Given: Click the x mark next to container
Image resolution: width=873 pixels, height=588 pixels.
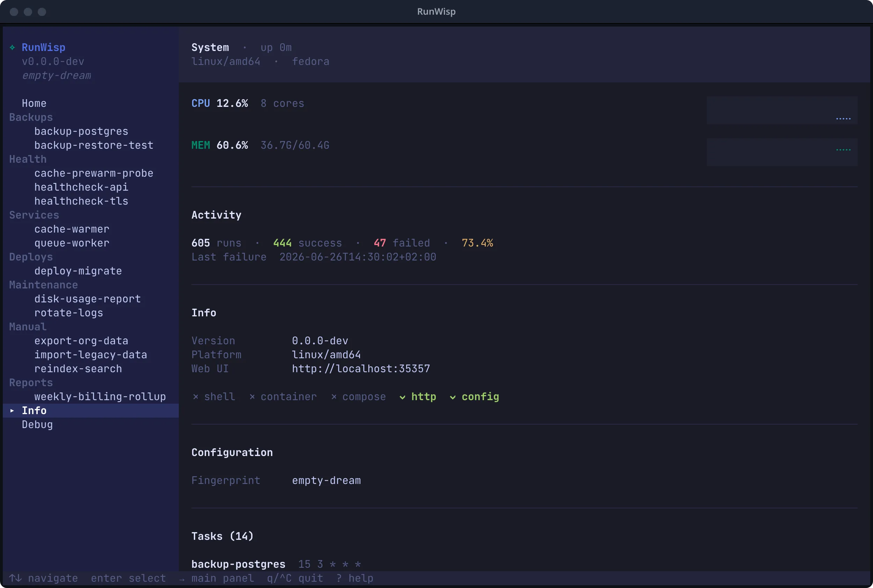Looking at the screenshot, I should (x=252, y=397).
